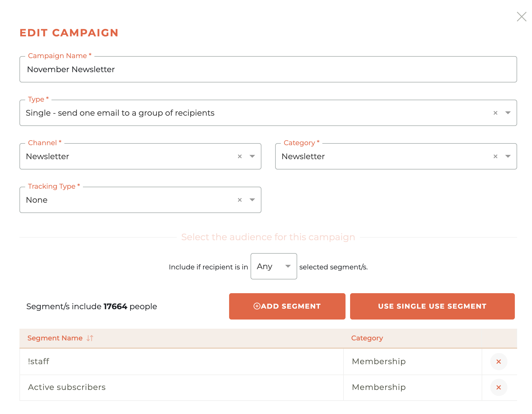Sort by Segment Name arrows
Image resolution: width=532 pixels, height=414 pixels.
tap(90, 338)
